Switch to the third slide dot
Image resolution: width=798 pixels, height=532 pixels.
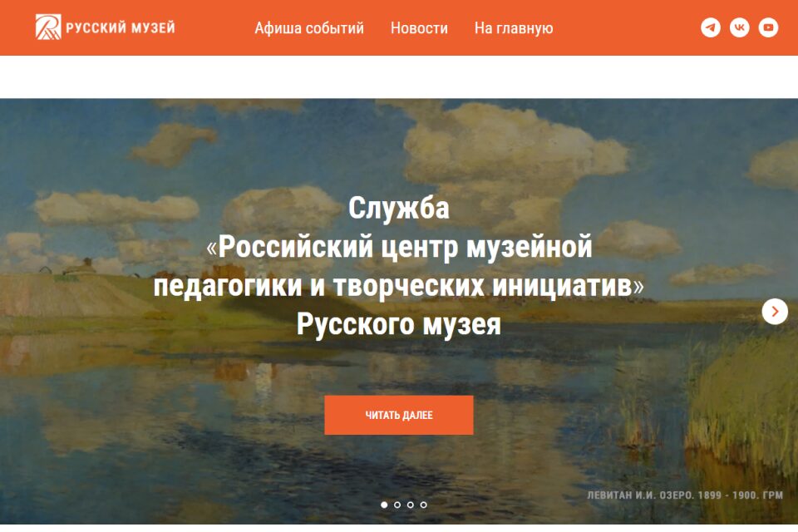(x=410, y=505)
